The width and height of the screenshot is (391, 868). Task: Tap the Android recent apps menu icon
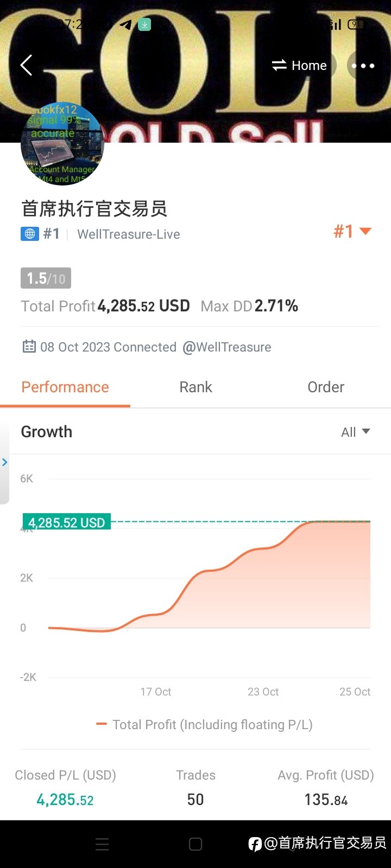(x=102, y=844)
